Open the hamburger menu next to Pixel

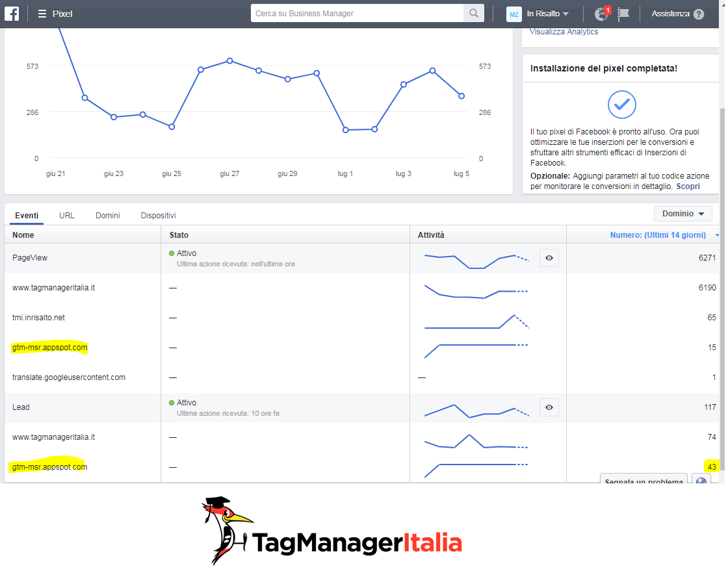42,14
